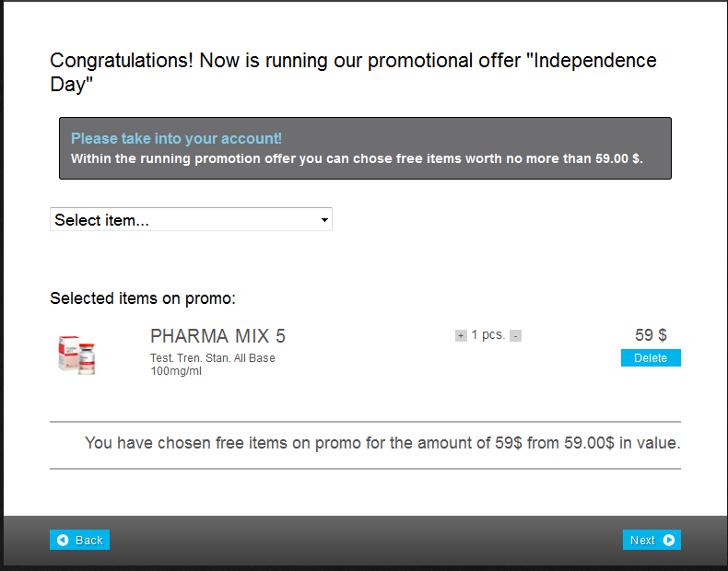Delete Pharma Mix 5 from promo
728x571 pixels.
(x=651, y=358)
